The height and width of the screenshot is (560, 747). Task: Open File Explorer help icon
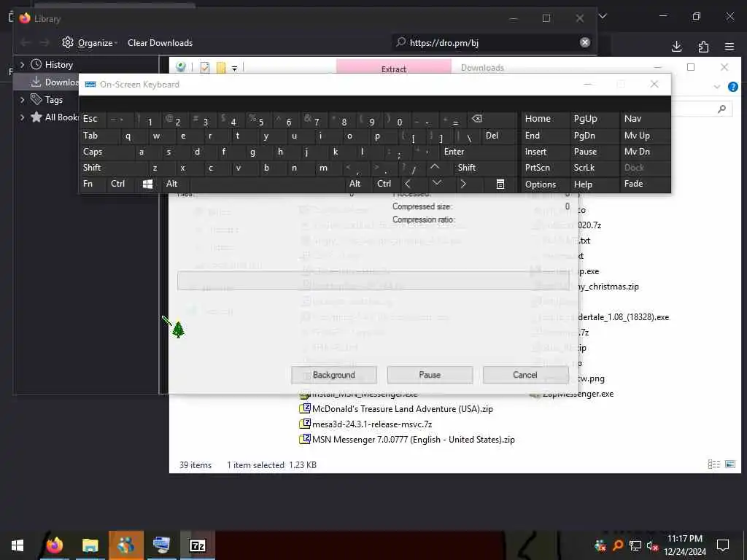pyautogui.click(x=732, y=87)
